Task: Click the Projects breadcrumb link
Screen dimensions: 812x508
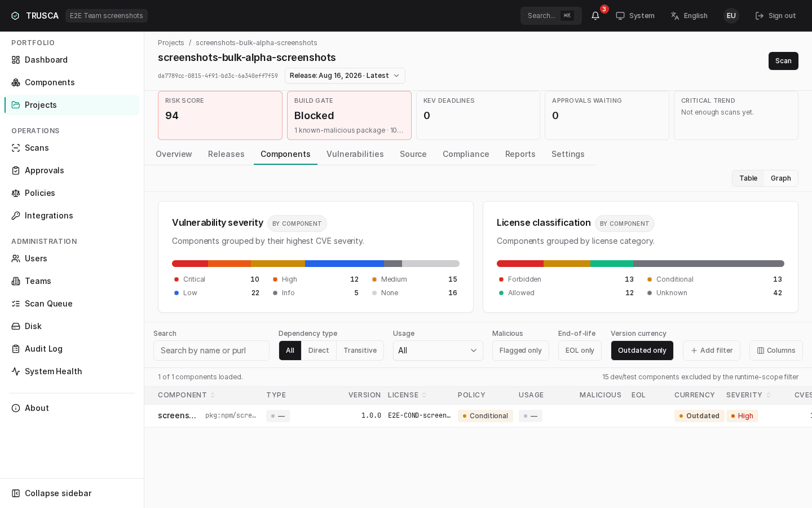Action: [x=171, y=43]
